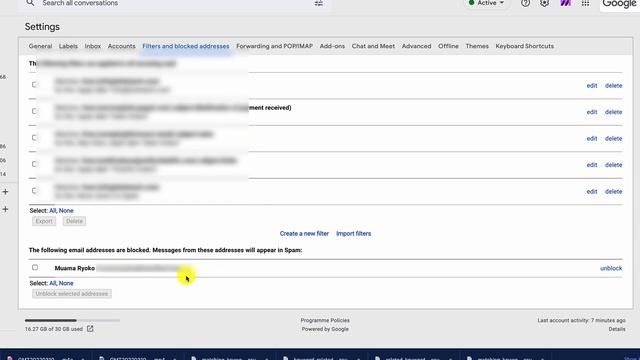Open the Keyboard Shortcuts tab

524,46
